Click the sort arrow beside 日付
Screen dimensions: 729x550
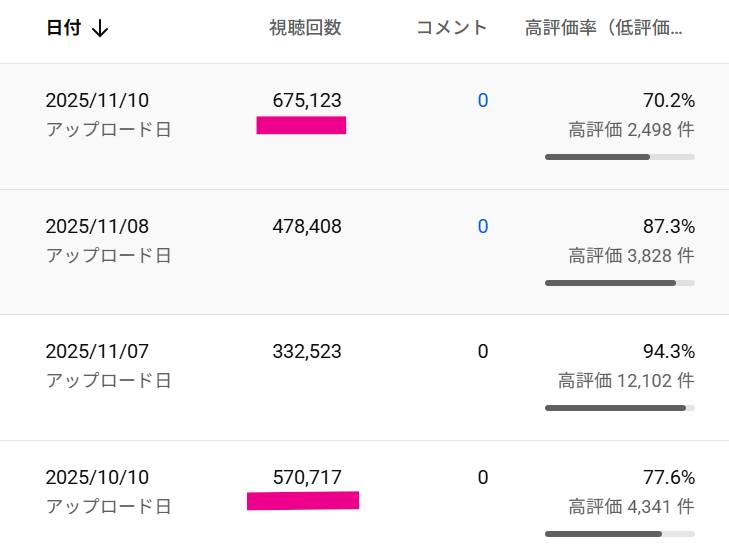[x=100, y=29]
